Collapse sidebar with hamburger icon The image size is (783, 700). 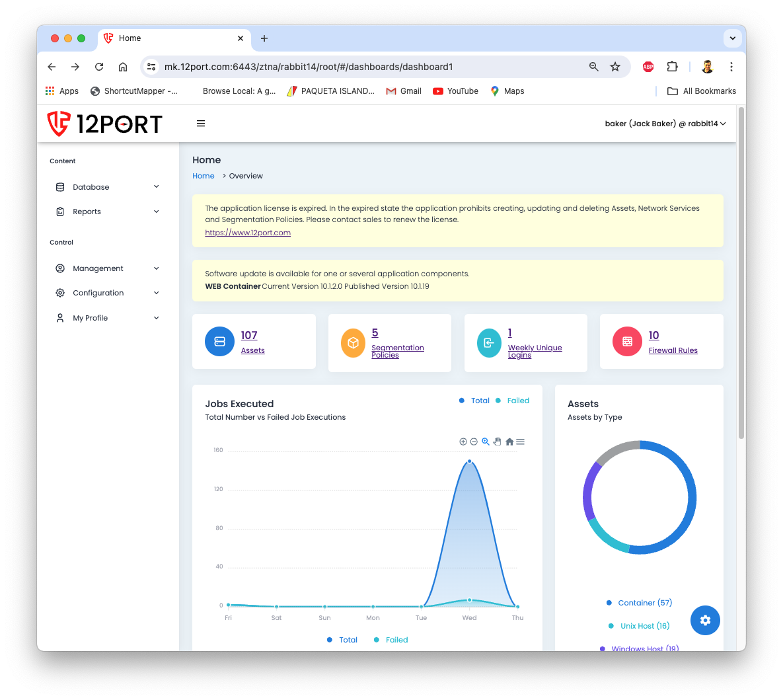201,124
